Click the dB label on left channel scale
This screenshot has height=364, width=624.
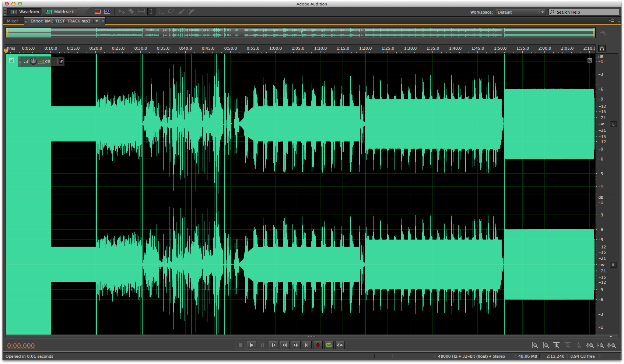[601, 57]
